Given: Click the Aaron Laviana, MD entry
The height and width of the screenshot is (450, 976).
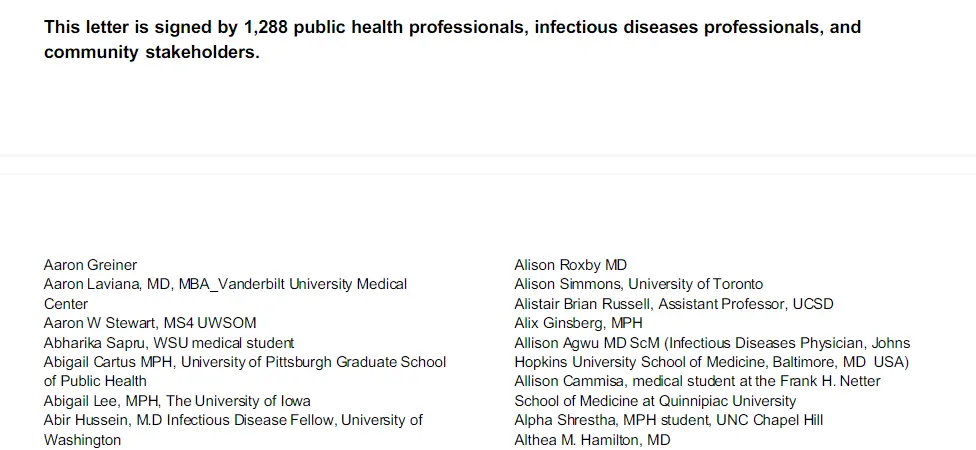Looking at the screenshot, I should click(225, 284).
